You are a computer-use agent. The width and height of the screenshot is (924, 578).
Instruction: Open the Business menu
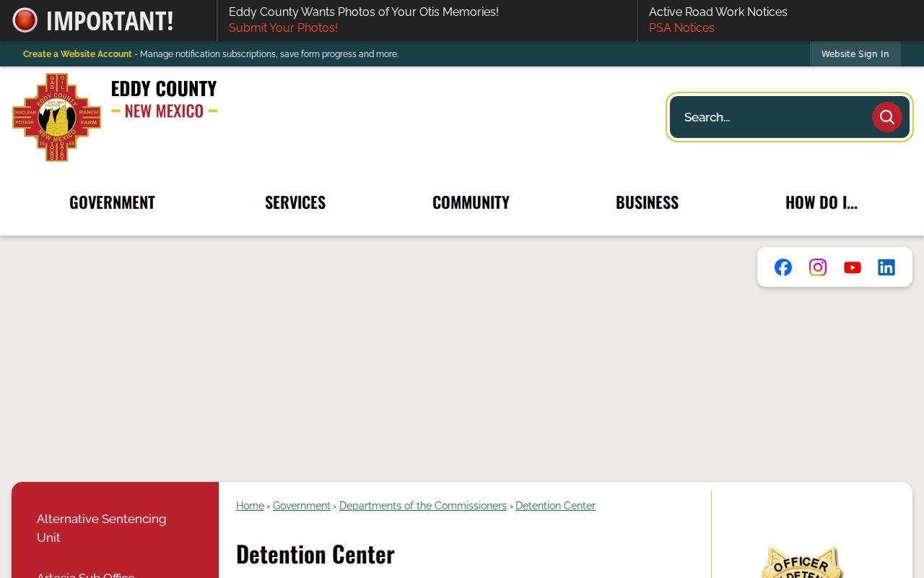click(647, 202)
